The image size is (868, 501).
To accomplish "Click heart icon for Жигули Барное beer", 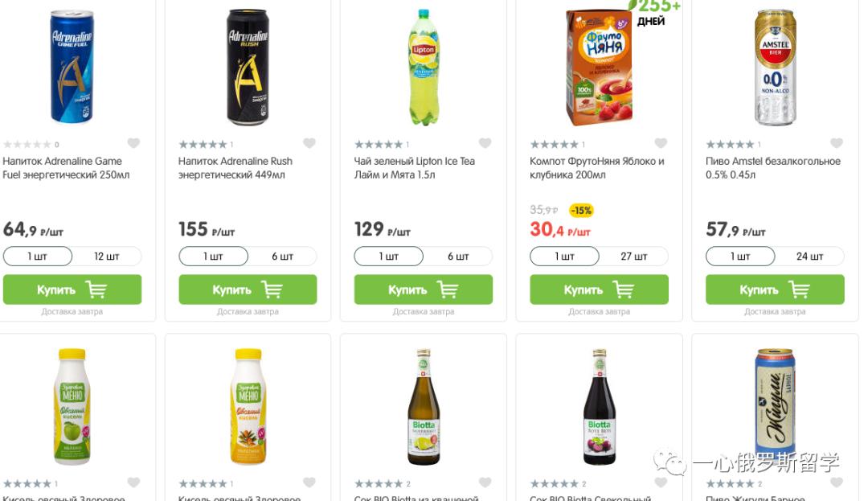I will point(837,483).
